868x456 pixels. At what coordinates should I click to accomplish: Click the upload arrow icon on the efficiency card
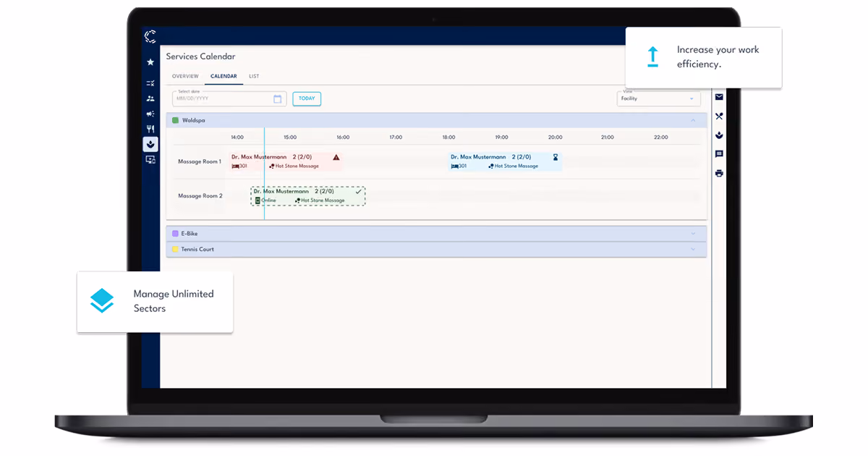tap(653, 57)
